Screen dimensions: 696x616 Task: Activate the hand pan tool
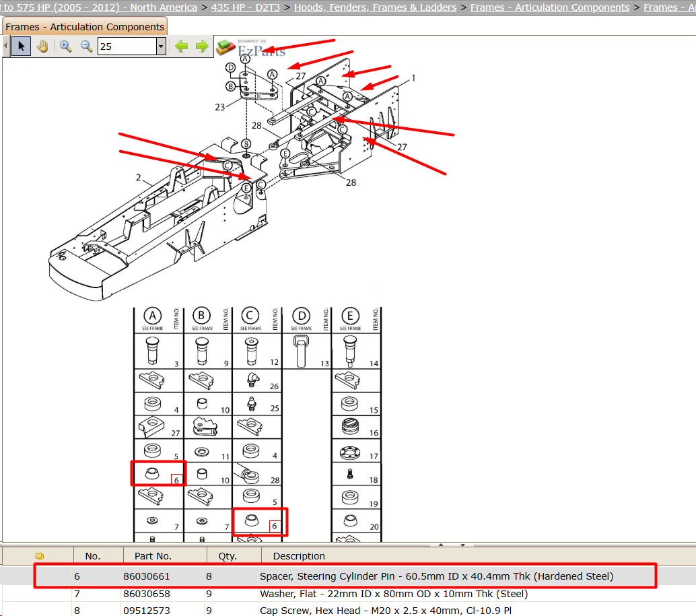coord(42,46)
